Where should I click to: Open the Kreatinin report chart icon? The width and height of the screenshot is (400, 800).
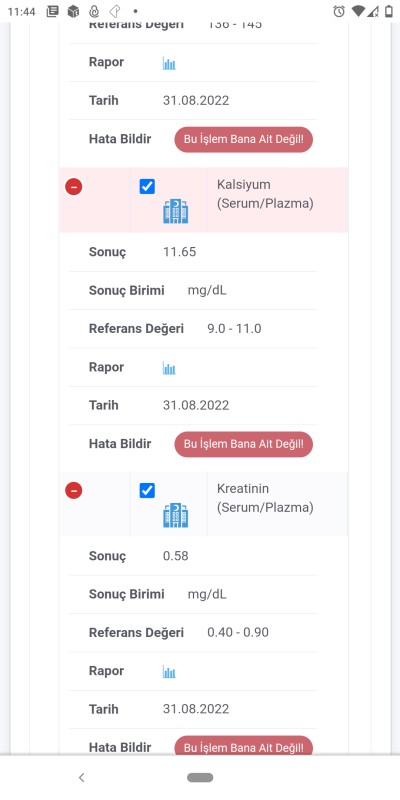click(x=169, y=672)
